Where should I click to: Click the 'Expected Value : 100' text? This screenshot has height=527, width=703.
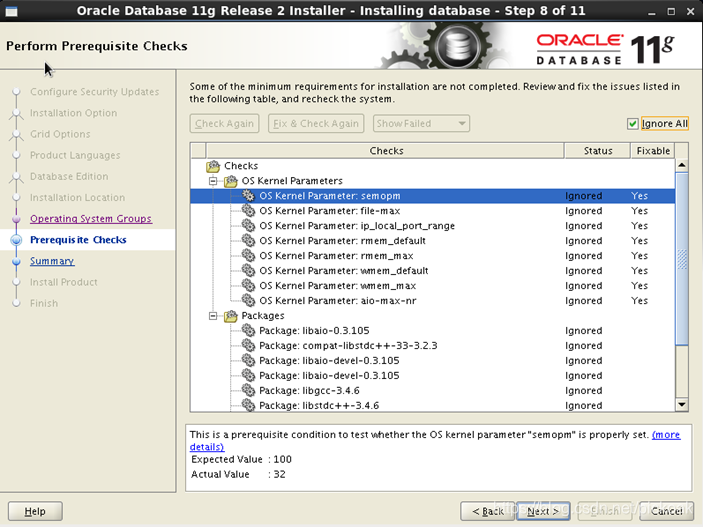[241, 459]
